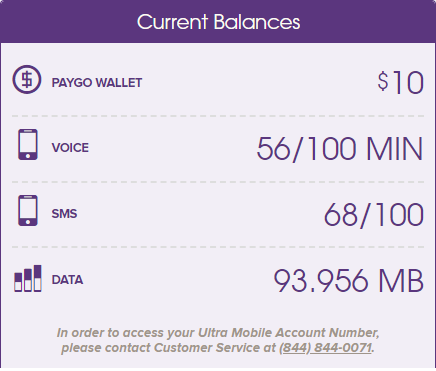
Task: Click the Data bars icon
Action: 28,278
